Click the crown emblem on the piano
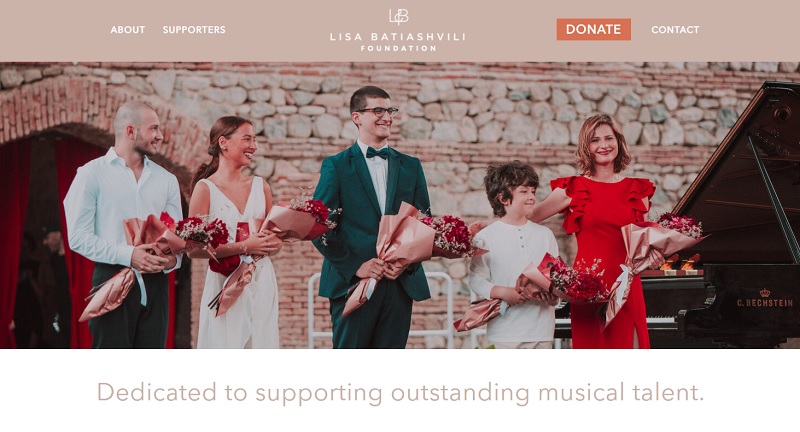 coord(765,293)
